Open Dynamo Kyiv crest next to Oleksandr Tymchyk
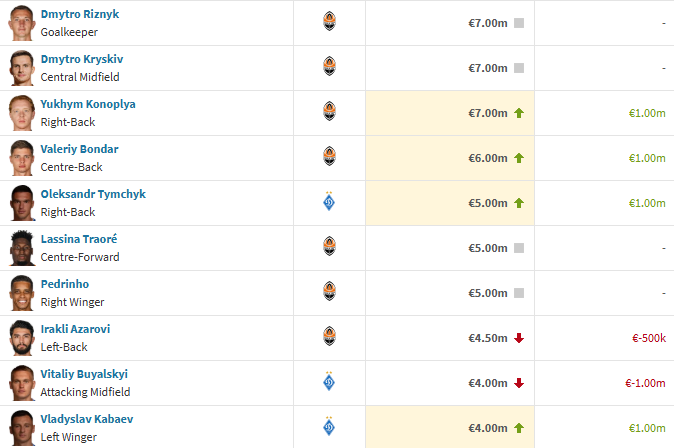Viewport: 674px width, 448px height. coord(329,201)
